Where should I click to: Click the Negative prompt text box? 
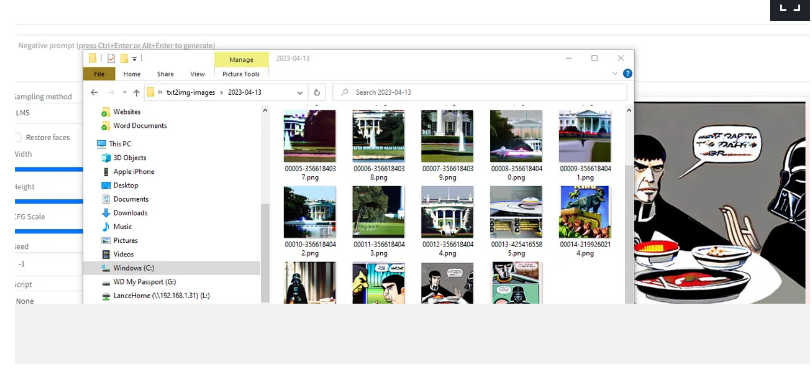click(x=117, y=46)
